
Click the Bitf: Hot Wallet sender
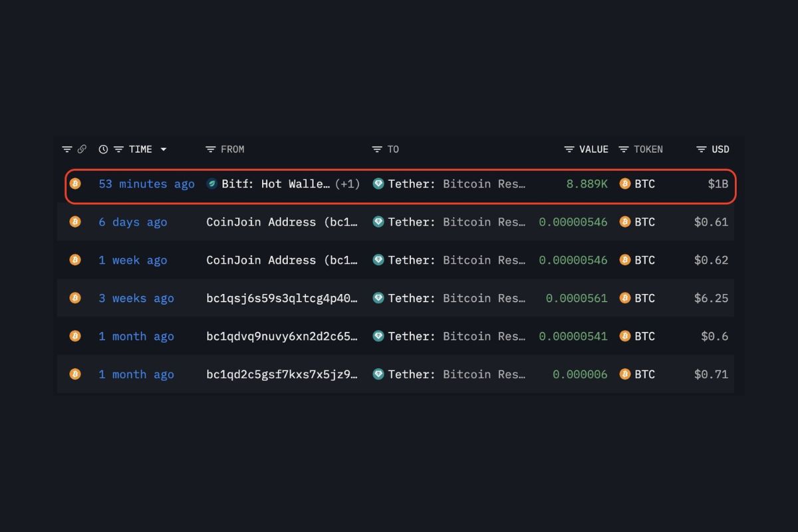[275, 184]
